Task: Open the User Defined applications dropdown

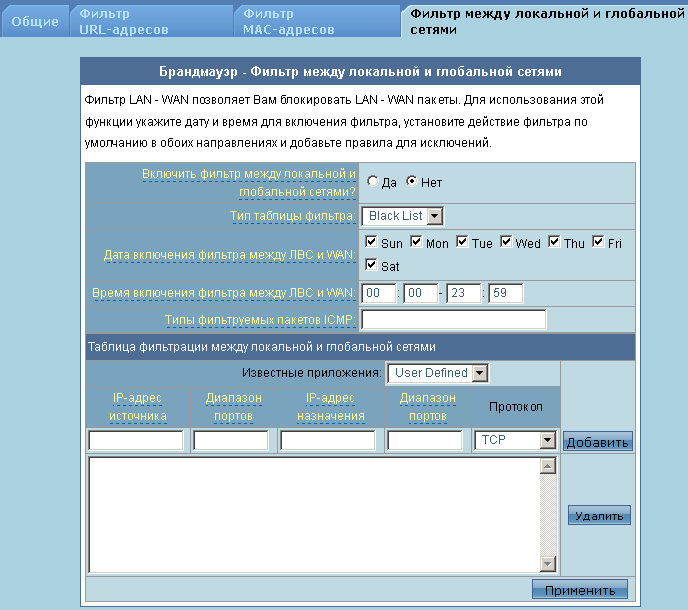Action: pyautogui.click(x=437, y=373)
